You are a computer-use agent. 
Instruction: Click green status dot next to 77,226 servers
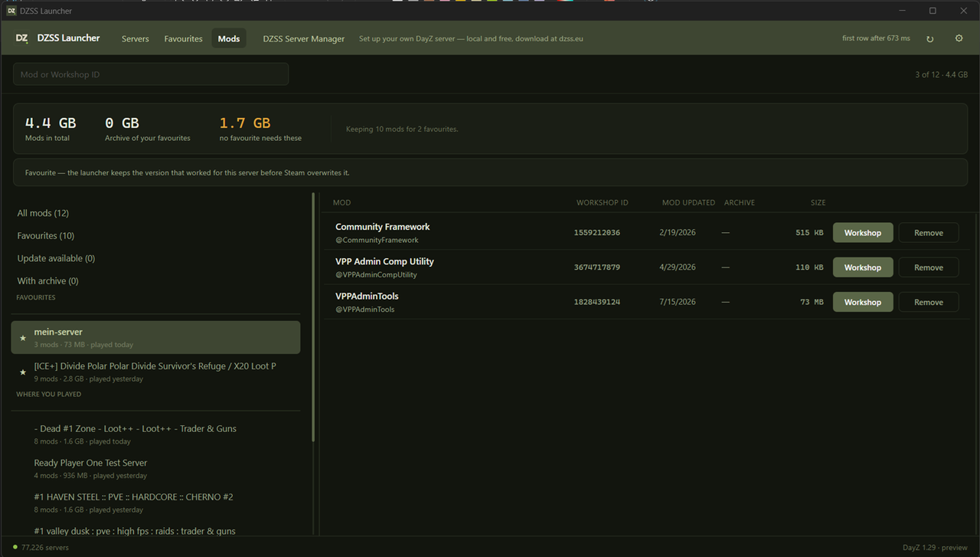click(15, 547)
